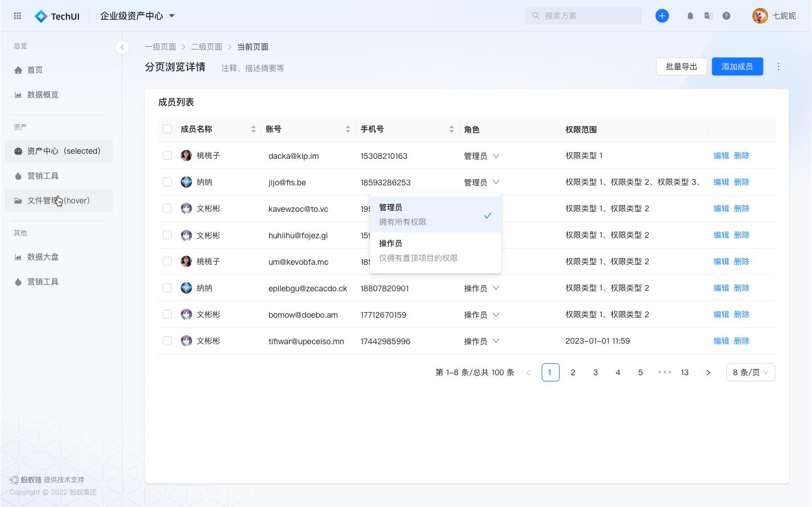Click the blue plus button in top bar

point(662,16)
